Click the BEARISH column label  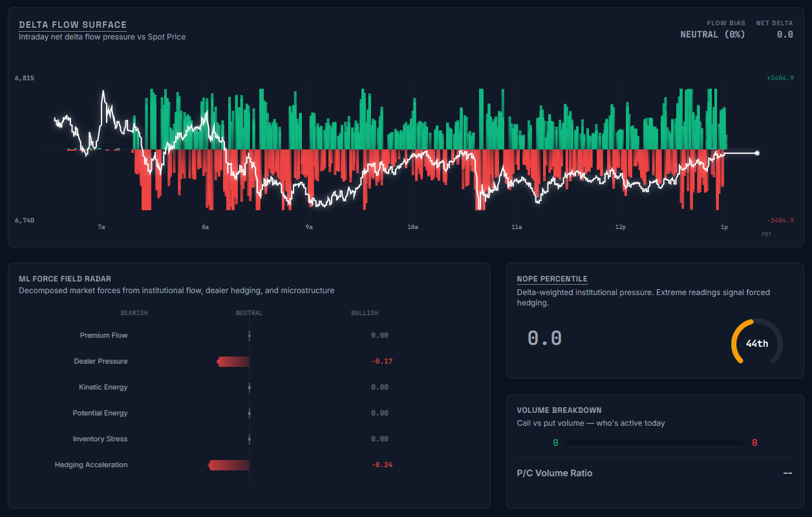click(134, 313)
